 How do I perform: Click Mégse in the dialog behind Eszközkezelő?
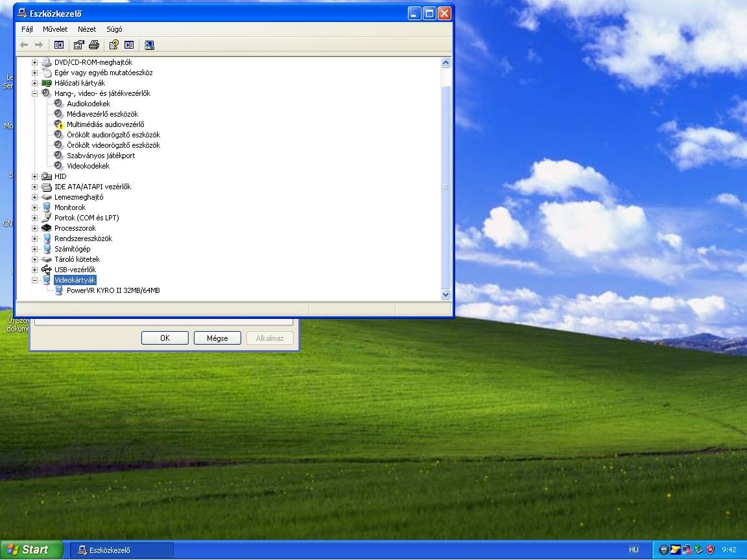(x=217, y=338)
